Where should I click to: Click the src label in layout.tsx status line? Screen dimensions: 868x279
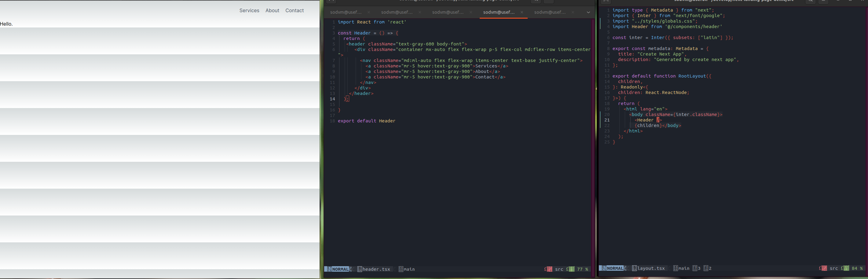(834, 268)
